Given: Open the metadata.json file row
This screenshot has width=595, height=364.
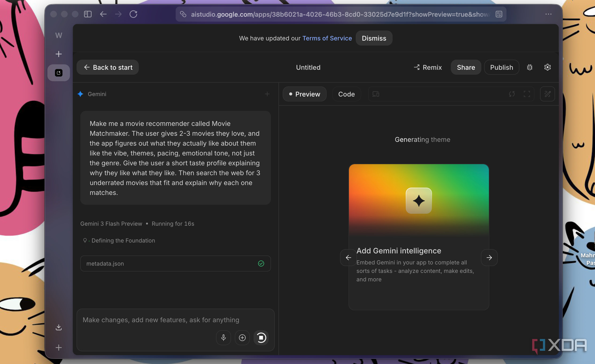Looking at the screenshot, I should [176, 263].
